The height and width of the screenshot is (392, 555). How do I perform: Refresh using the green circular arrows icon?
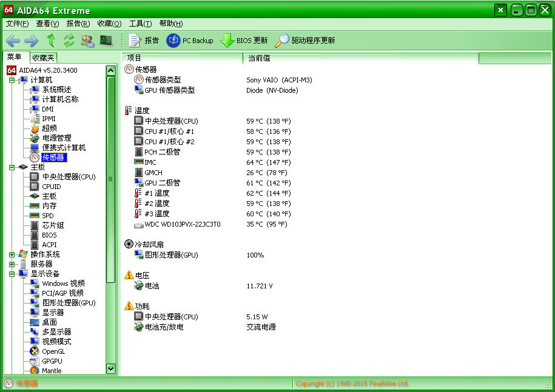[69, 41]
